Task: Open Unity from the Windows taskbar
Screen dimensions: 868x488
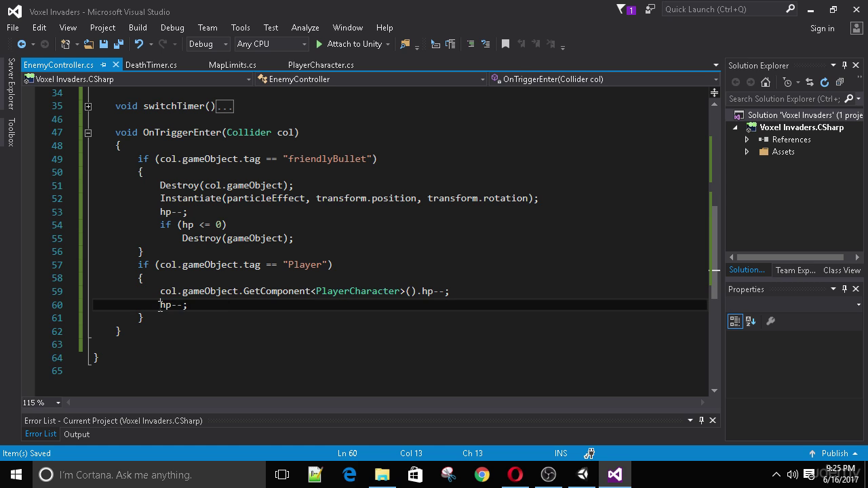Action: click(x=582, y=474)
